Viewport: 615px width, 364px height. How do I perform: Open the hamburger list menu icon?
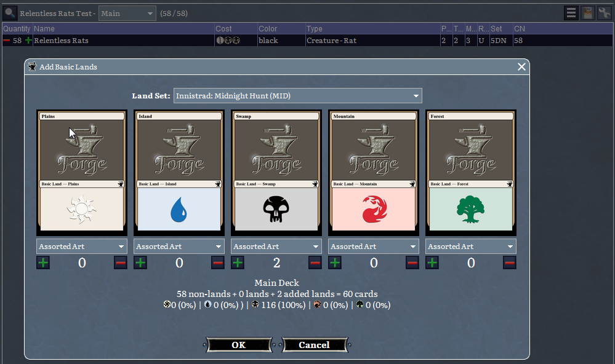(572, 13)
